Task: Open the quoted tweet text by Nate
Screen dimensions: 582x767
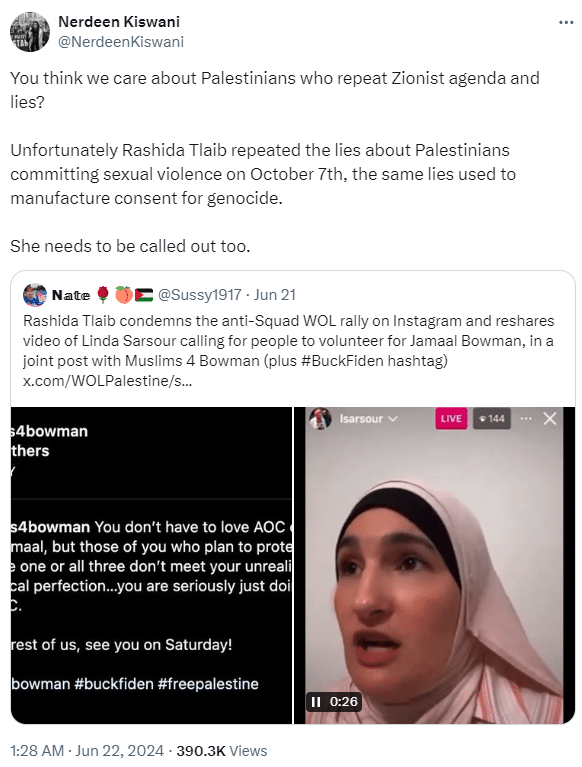Action: point(289,351)
